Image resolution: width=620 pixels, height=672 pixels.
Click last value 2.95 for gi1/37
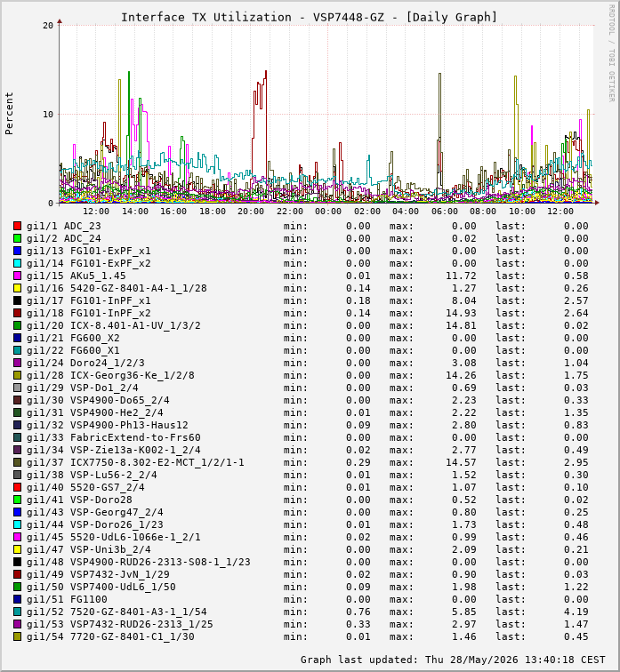pyautogui.click(x=576, y=462)
